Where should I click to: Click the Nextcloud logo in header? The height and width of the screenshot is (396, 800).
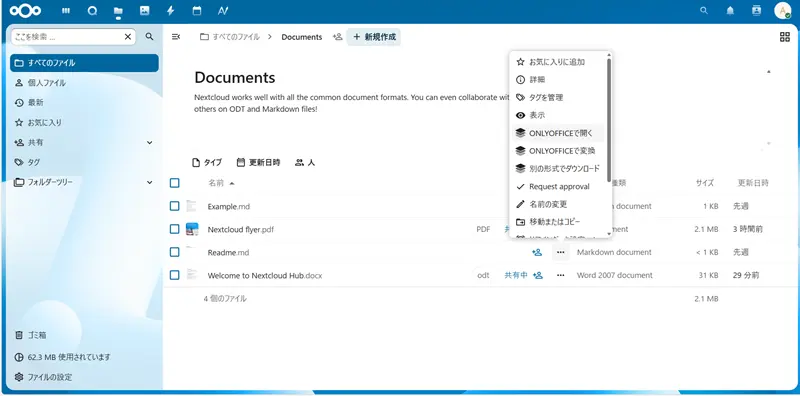click(x=25, y=11)
